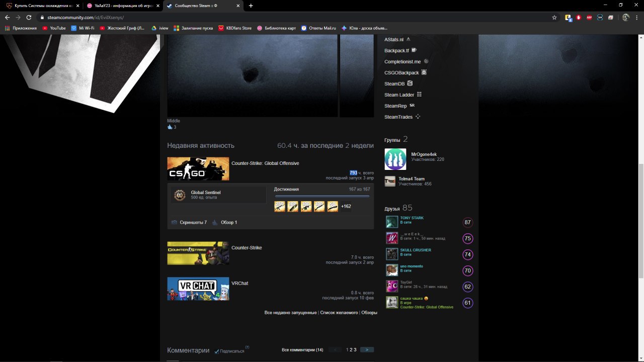Open comments page 3
The height and width of the screenshot is (362, 644).
click(355, 349)
